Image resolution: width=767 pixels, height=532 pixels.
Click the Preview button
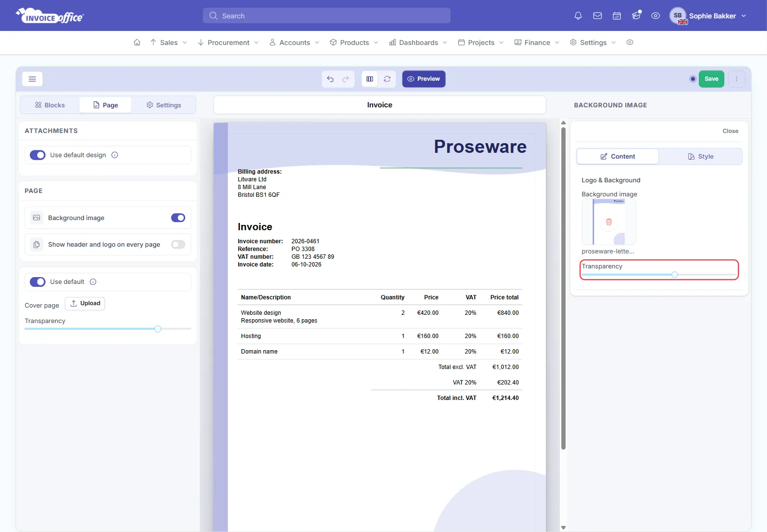[x=424, y=79]
